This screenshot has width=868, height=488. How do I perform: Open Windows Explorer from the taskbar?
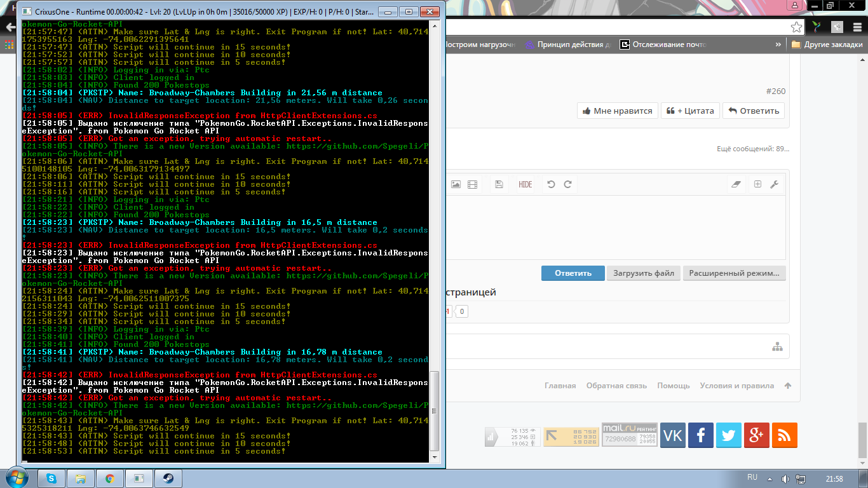(x=81, y=478)
